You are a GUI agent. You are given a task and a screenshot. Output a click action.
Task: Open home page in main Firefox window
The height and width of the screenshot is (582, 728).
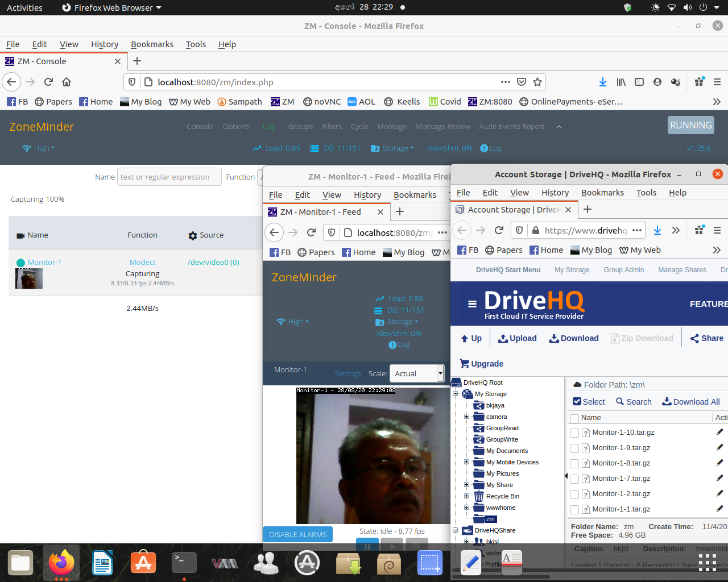click(67, 82)
